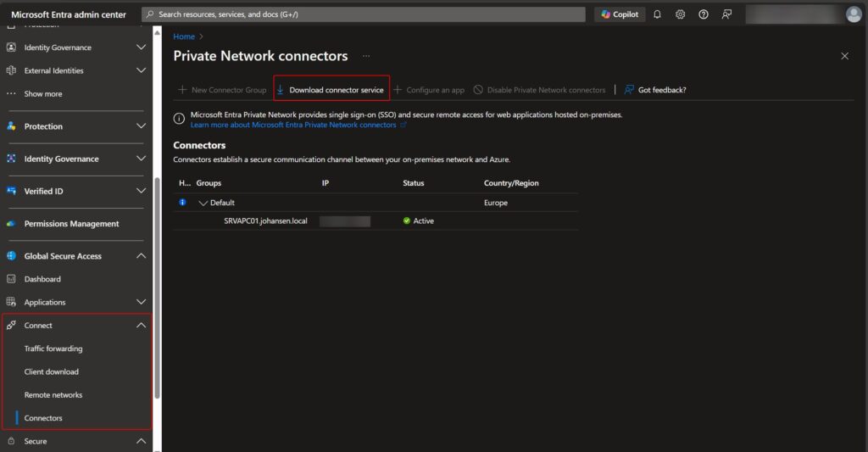The width and height of the screenshot is (868, 452).
Task: Click the sidebar scroll up arrow
Action: [x=157, y=33]
